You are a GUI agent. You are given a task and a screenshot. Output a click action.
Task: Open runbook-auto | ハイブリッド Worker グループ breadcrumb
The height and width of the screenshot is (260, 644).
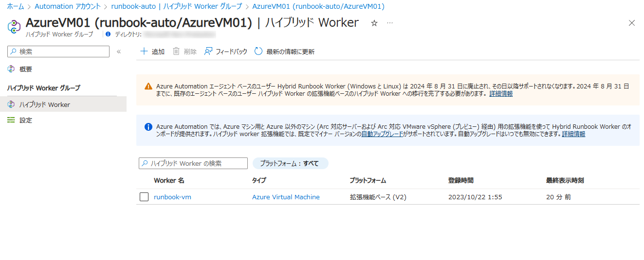(177, 6)
